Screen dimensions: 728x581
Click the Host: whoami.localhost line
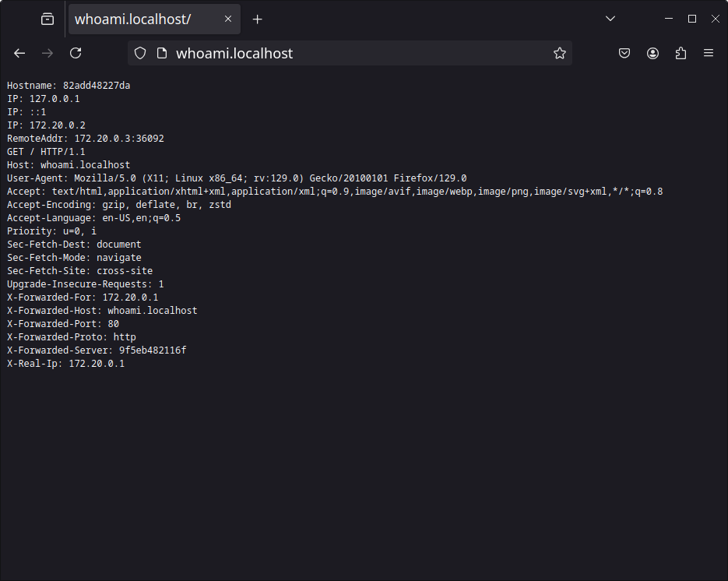click(x=69, y=165)
